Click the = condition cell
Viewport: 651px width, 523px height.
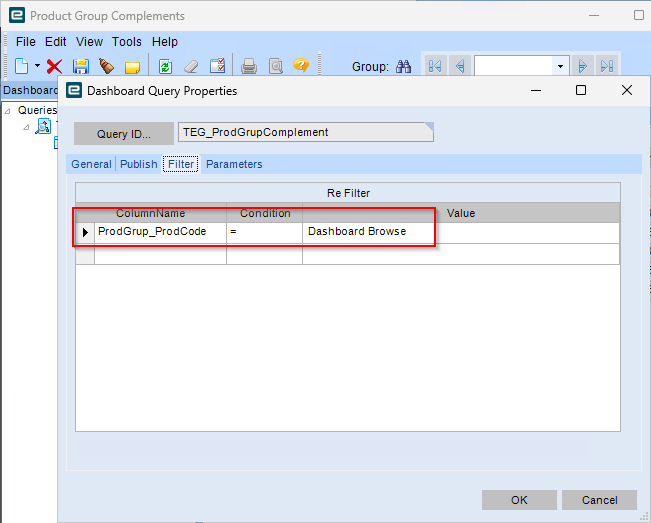point(264,232)
